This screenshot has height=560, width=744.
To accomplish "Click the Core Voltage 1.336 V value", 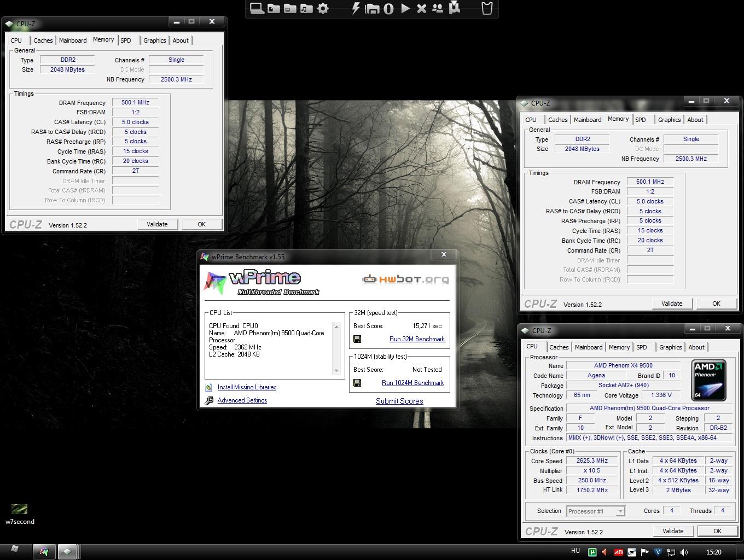I will (661, 395).
